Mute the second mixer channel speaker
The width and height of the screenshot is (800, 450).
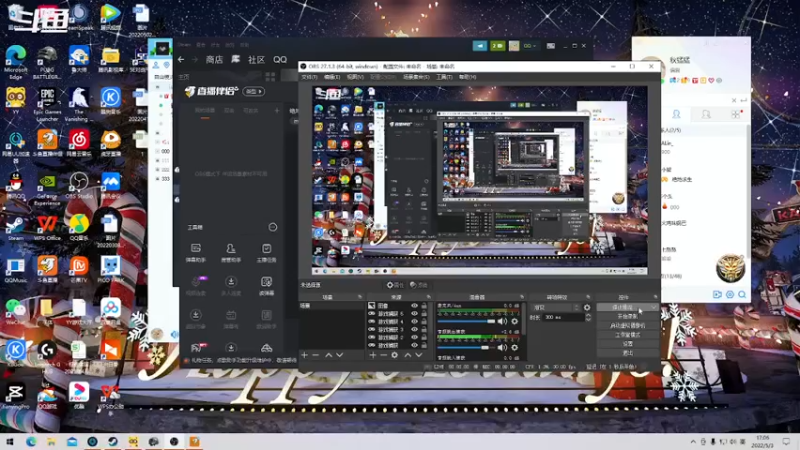point(503,347)
